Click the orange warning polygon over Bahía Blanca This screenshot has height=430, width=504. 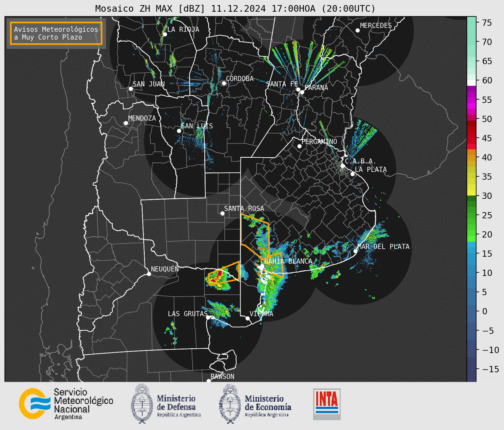pyautogui.click(x=272, y=265)
